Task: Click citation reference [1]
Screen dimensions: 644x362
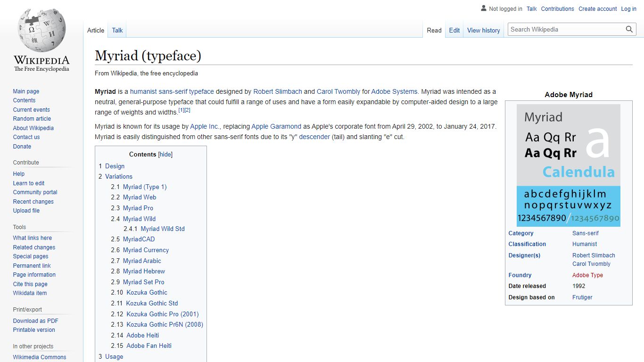Action: tap(182, 110)
